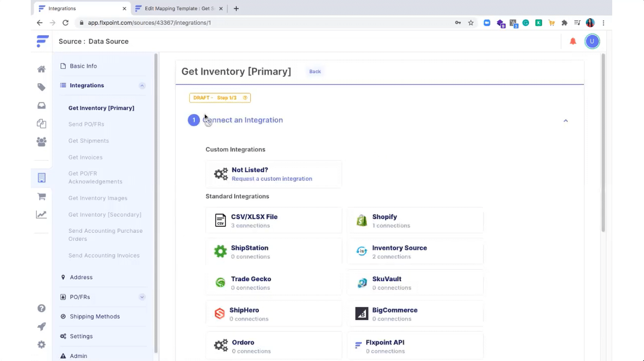This screenshot has width=644, height=361.
Task: Open Get Inventory [Secondary] item
Action: 105,215
